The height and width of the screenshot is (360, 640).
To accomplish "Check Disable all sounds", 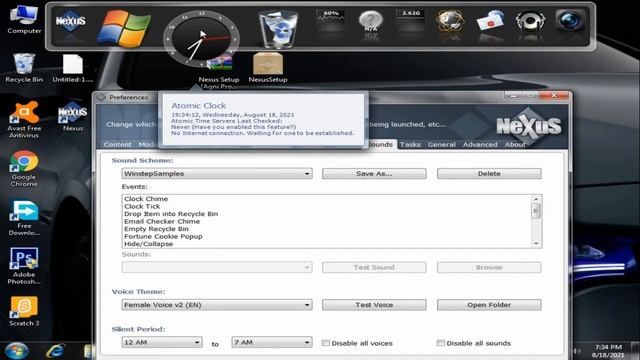I will 440,343.
